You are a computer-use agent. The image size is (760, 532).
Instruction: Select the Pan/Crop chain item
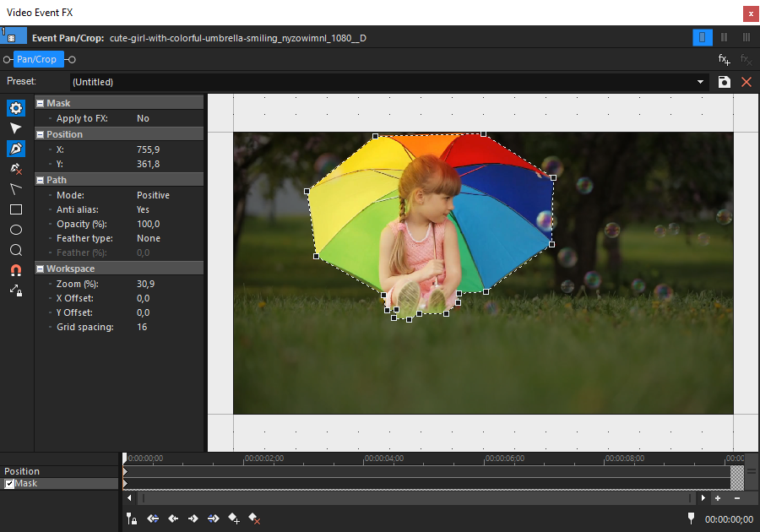(x=38, y=59)
